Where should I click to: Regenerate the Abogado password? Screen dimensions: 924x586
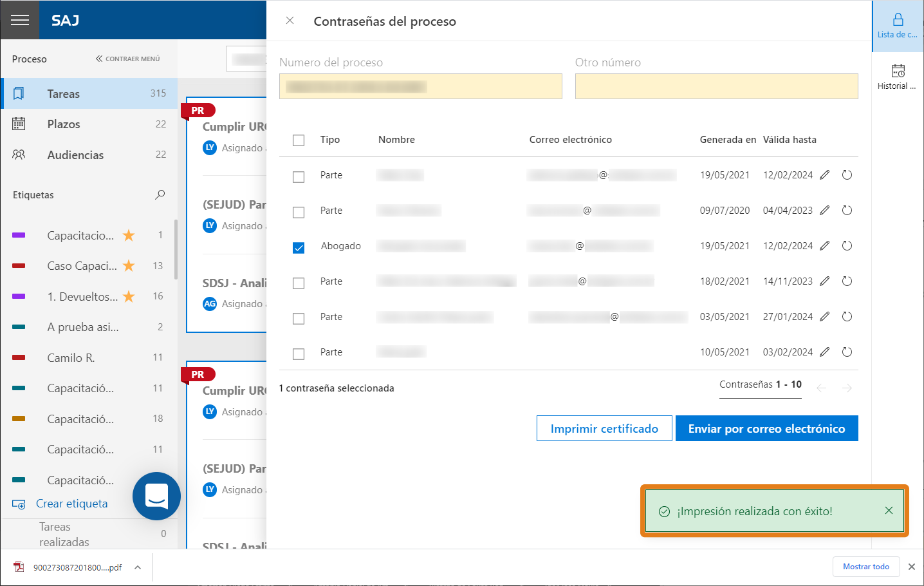click(847, 246)
